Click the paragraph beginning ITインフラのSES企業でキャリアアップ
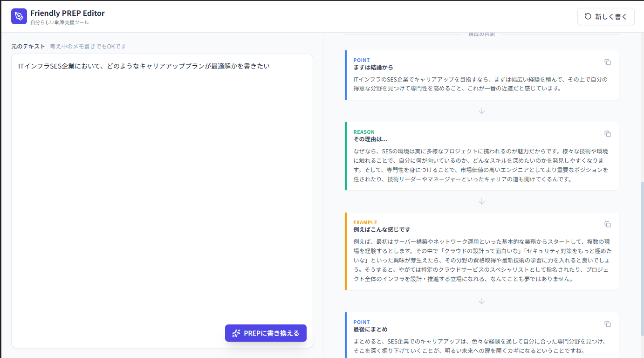This screenshot has height=358, width=644. (480, 84)
